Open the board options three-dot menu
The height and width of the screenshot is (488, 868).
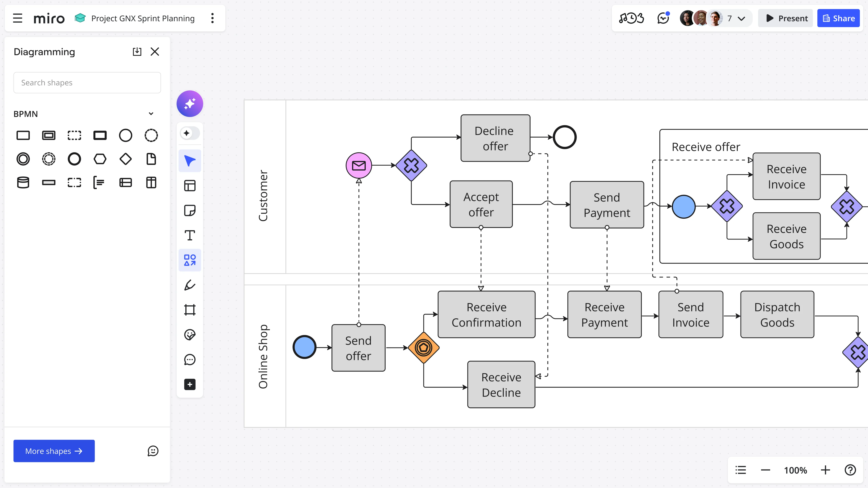[x=212, y=18]
